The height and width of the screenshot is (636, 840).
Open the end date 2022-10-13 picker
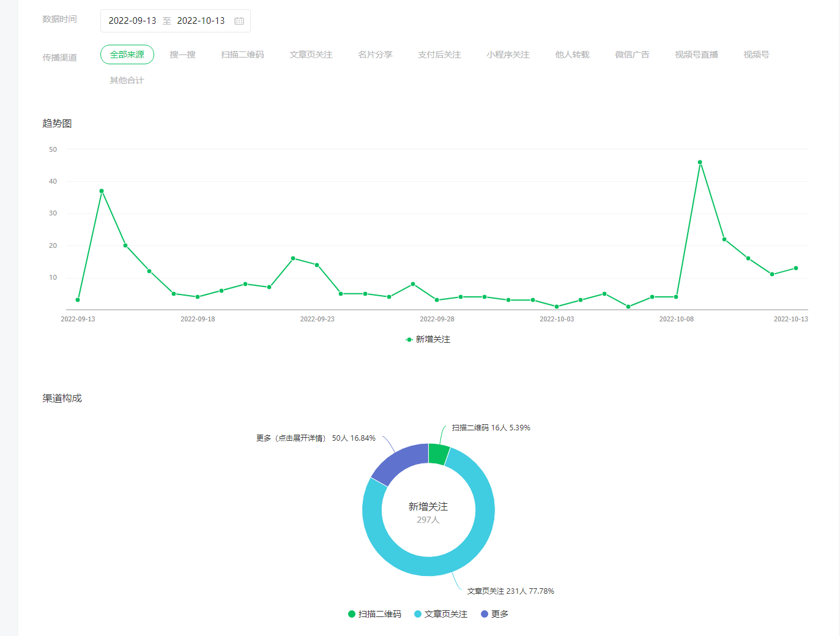[201, 21]
